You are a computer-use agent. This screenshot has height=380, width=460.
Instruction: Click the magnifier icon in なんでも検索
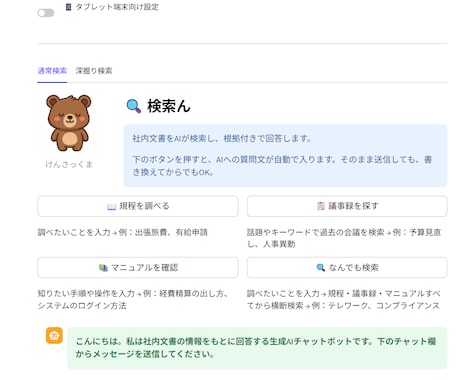(321, 268)
